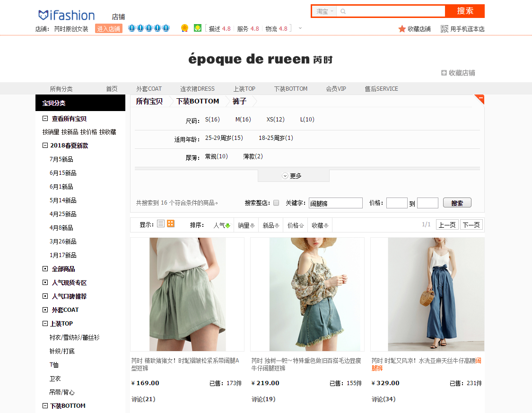Click the 下一页 next page button
This screenshot has width=532, height=413.
tap(471, 225)
